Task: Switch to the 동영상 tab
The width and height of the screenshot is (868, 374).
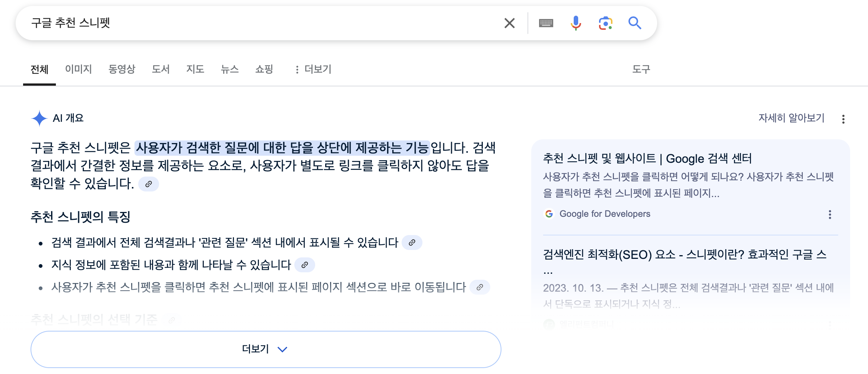Action: click(122, 69)
